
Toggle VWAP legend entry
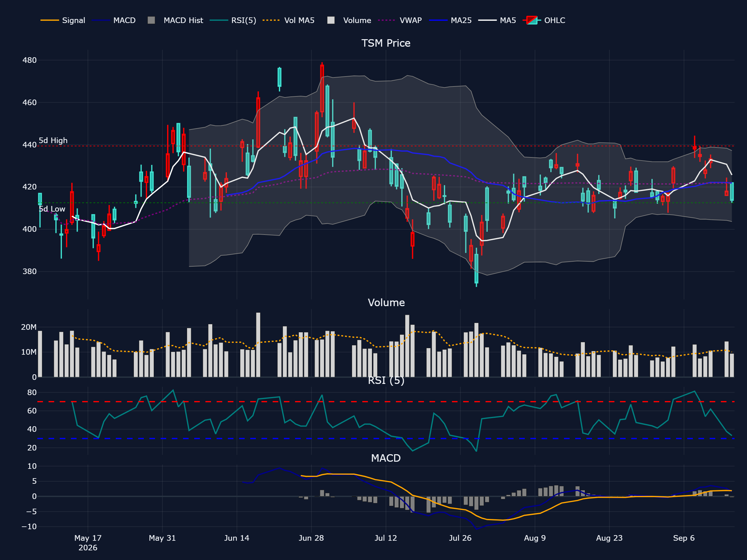point(400,20)
